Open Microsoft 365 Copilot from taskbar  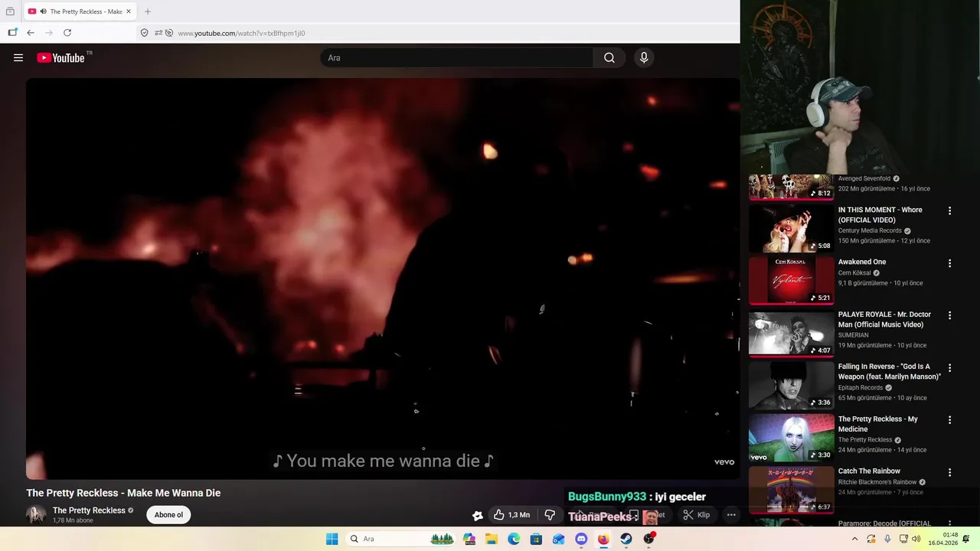click(x=469, y=539)
